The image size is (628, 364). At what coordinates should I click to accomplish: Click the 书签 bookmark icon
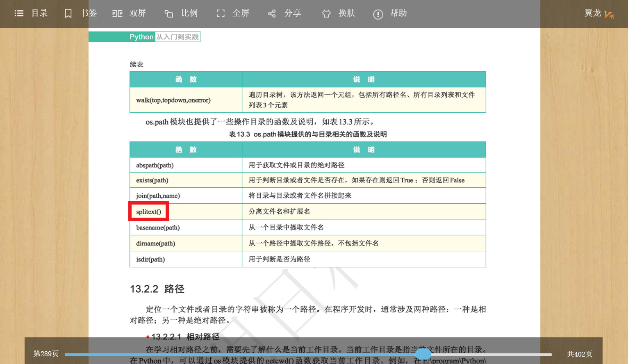(68, 14)
